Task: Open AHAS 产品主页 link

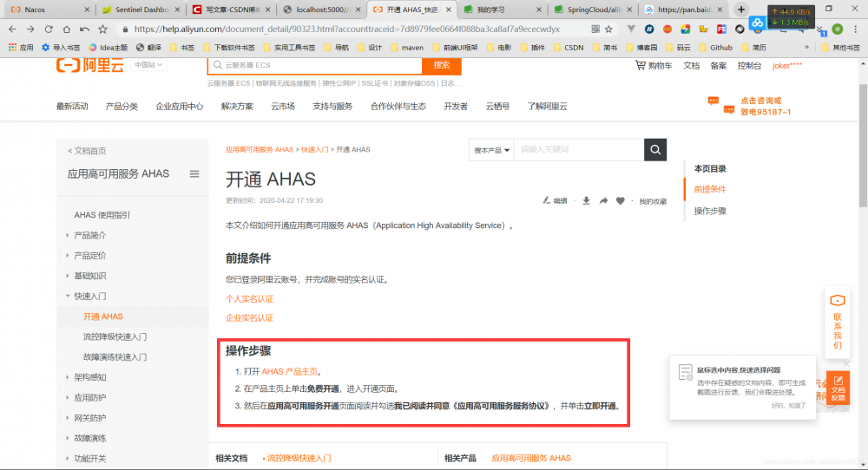Action: pyautogui.click(x=290, y=371)
